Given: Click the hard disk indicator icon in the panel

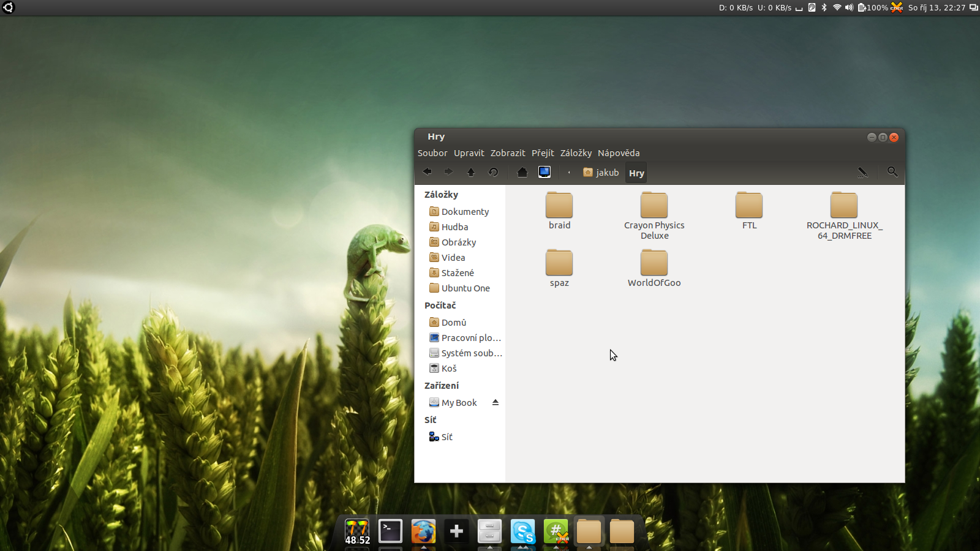Looking at the screenshot, I should point(812,7).
